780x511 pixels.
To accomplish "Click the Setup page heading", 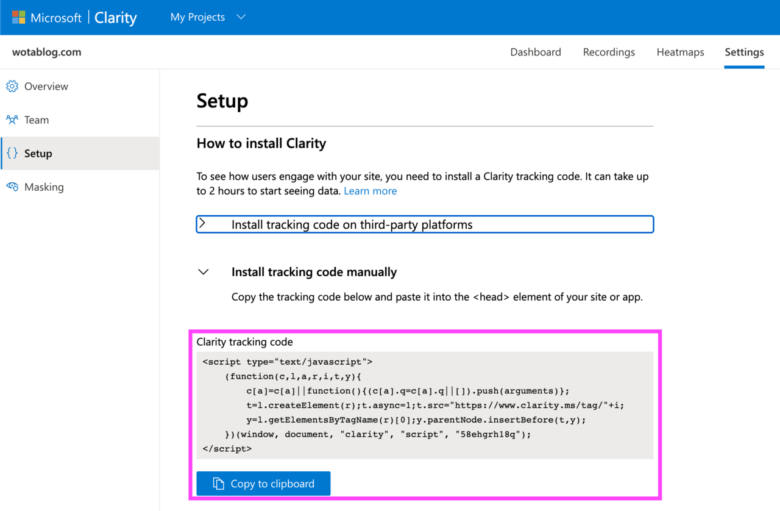I will point(222,101).
